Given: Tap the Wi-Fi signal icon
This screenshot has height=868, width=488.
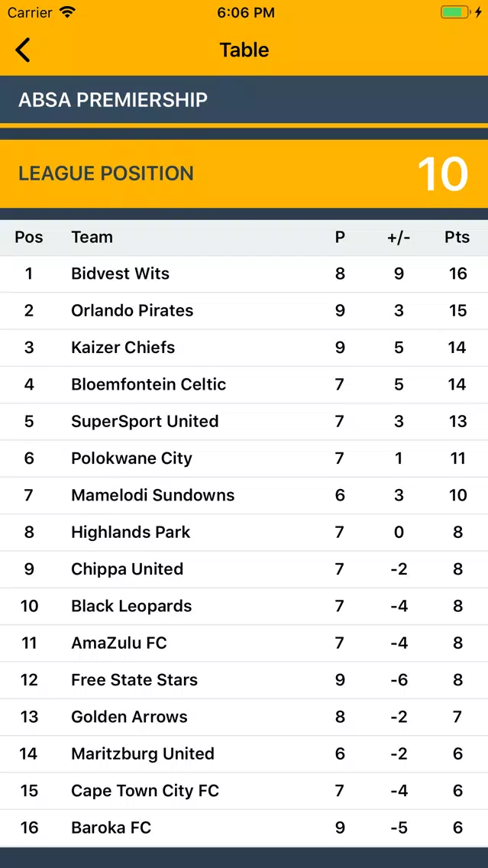Looking at the screenshot, I should [x=67, y=12].
